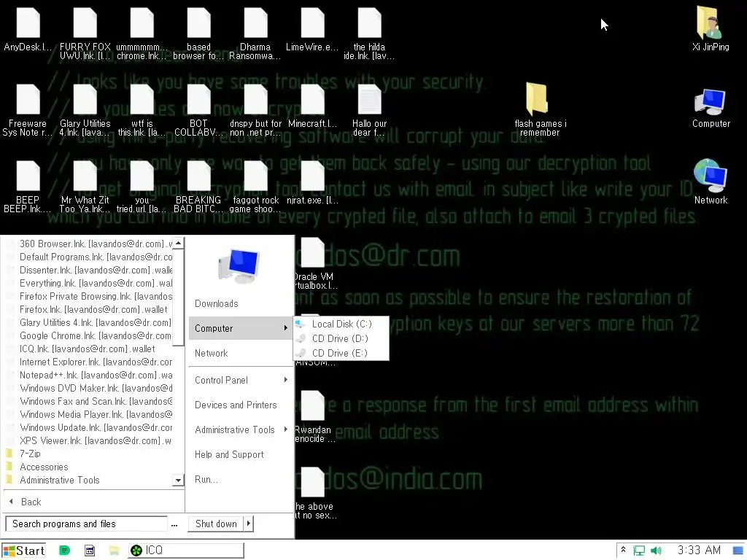Expand the 7-Zip program folder
This screenshot has height=560, width=747.
pyautogui.click(x=30, y=454)
